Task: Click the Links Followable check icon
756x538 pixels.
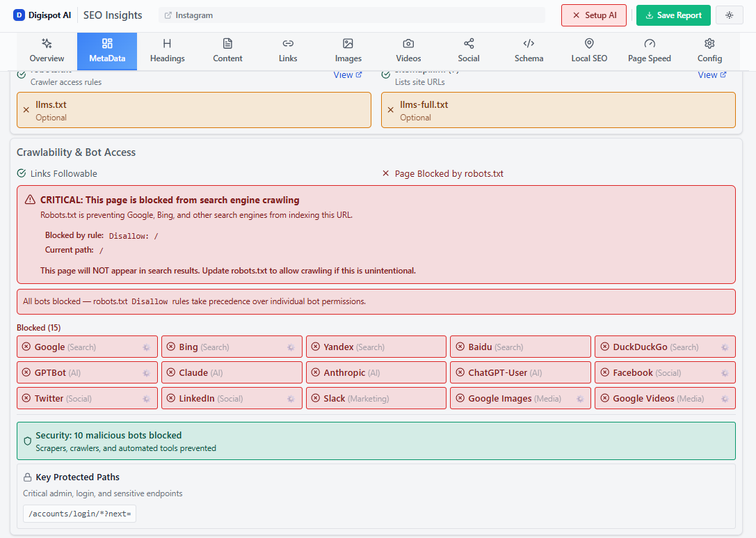Action: click(22, 173)
